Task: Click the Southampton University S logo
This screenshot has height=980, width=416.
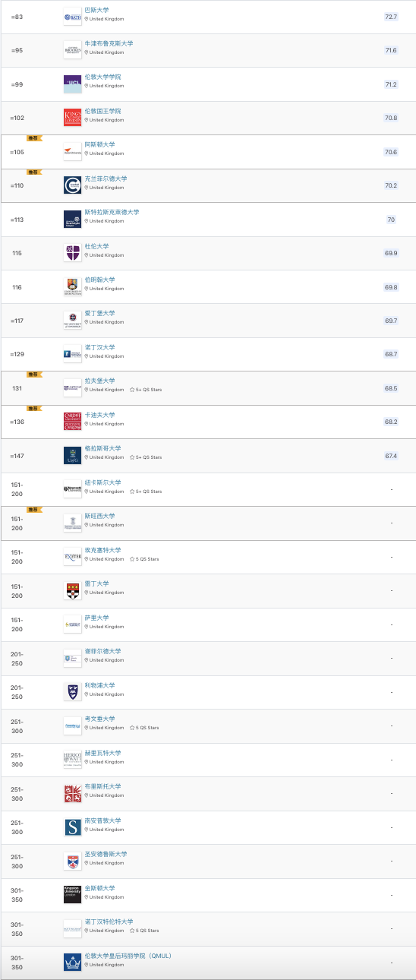Action: click(x=72, y=827)
